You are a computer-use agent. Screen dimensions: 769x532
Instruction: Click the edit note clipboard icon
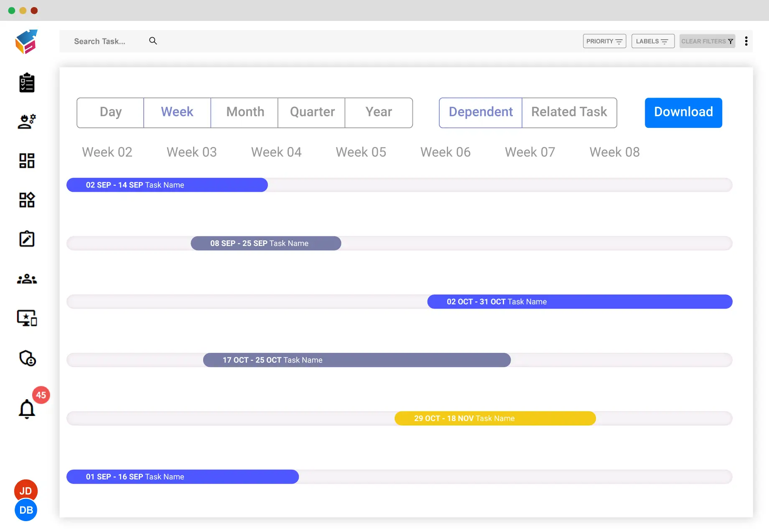pos(27,239)
